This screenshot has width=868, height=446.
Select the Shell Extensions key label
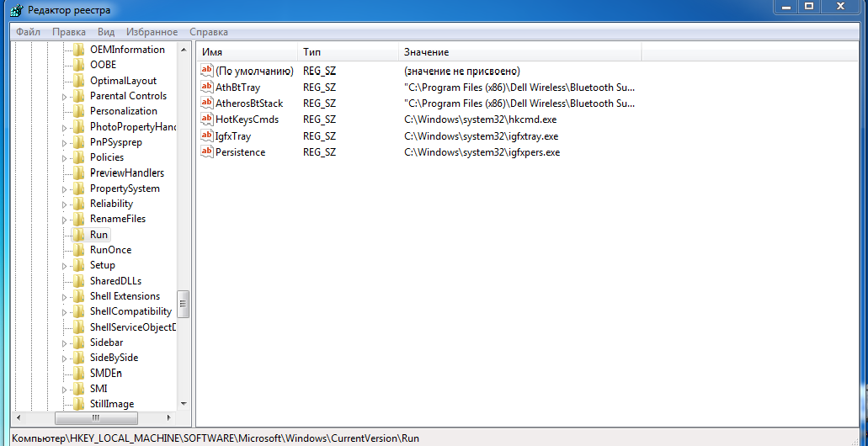point(125,296)
